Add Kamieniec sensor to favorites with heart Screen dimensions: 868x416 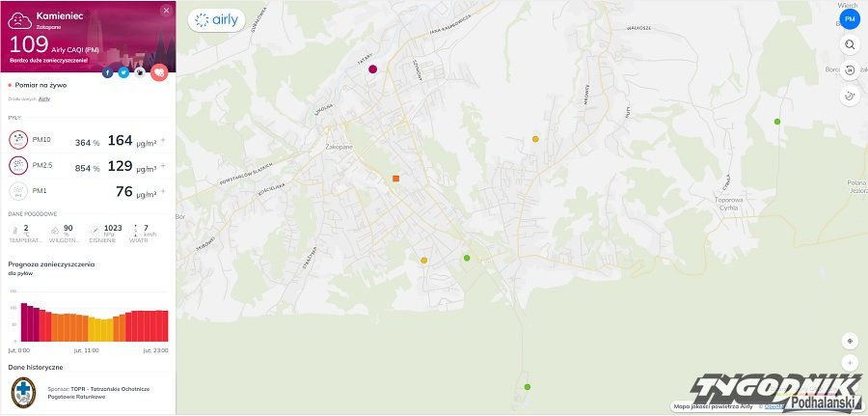[159, 71]
